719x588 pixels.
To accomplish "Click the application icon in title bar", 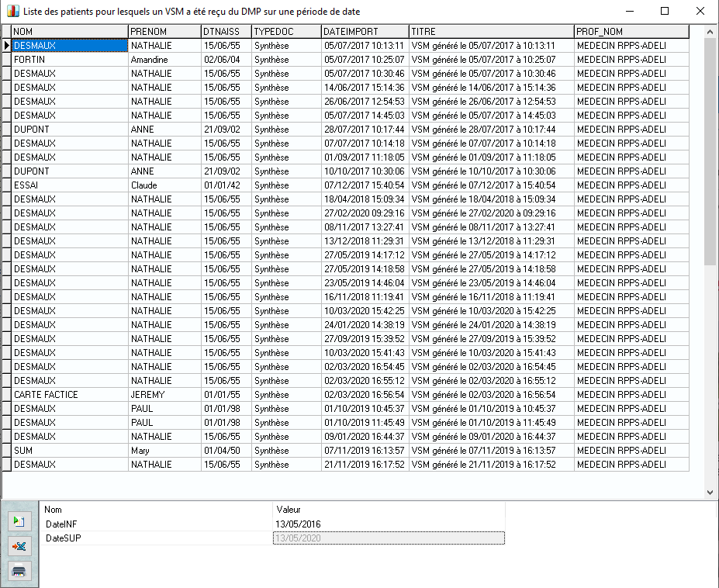I will click(x=11, y=12).
